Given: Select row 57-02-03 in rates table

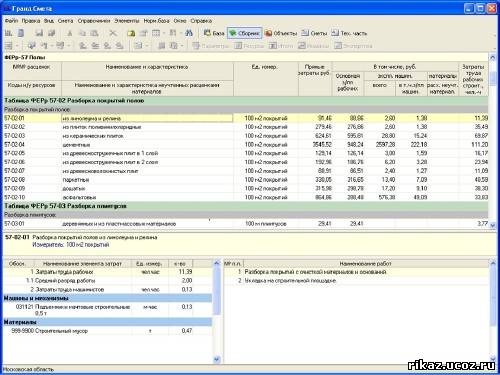Looking at the screenshot, I should pos(246,136).
